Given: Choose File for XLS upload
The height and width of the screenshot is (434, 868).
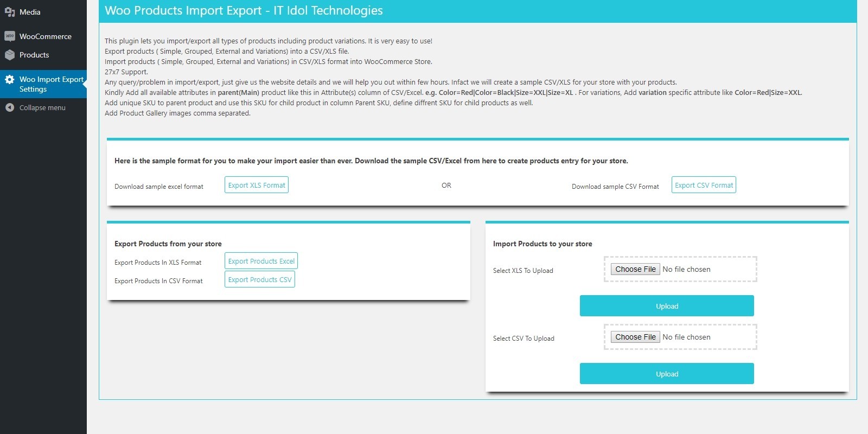Looking at the screenshot, I should click(x=635, y=269).
